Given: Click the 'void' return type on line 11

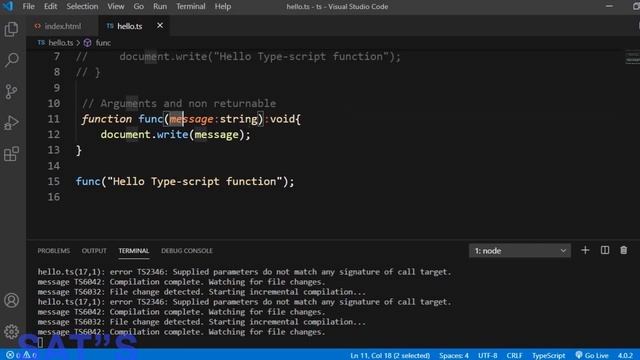Looking at the screenshot, I should 282,119.
